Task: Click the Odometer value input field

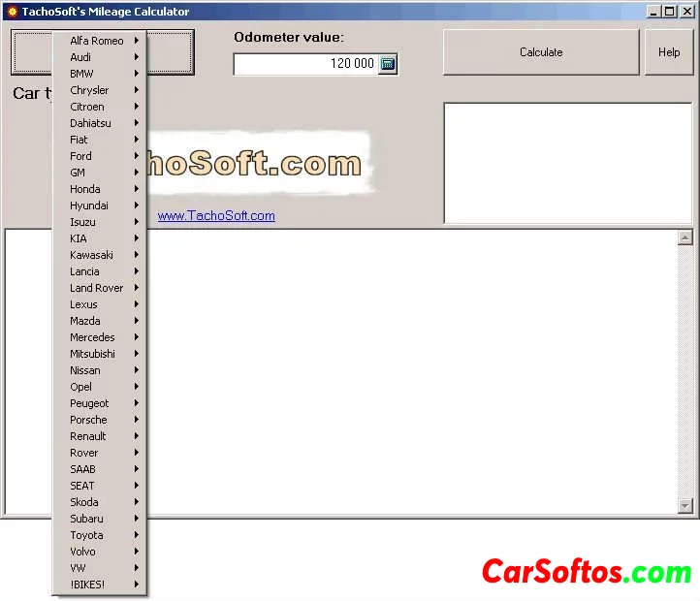Action: [x=305, y=64]
